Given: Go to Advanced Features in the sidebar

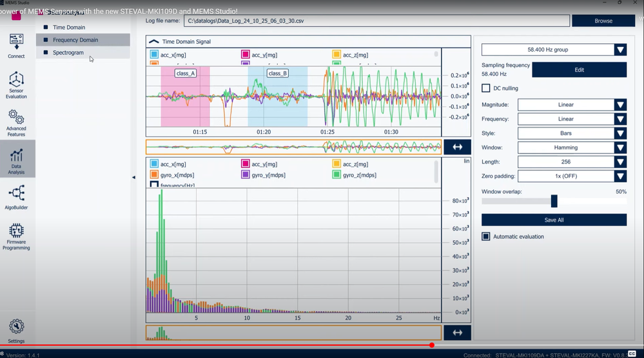Looking at the screenshot, I should click(16, 123).
